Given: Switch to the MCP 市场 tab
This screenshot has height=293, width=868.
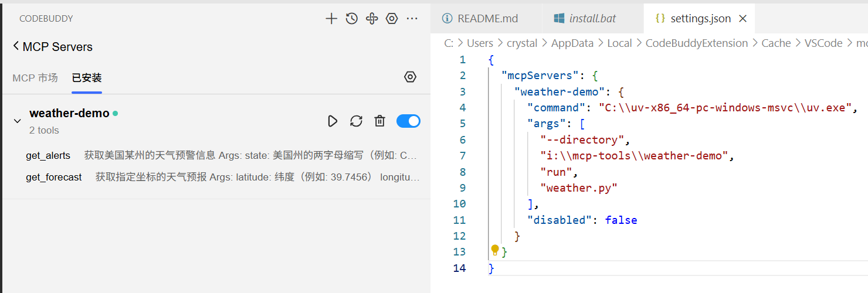Looking at the screenshot, I should [x=35, y=78].
